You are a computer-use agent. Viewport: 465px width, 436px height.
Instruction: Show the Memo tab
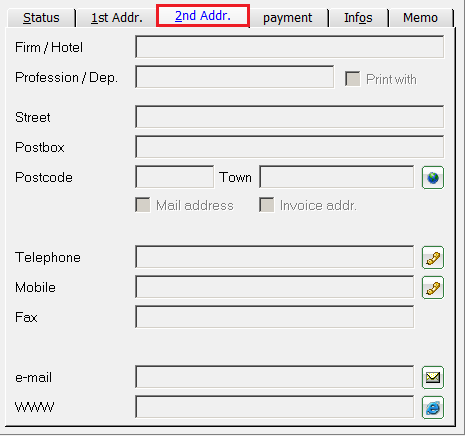pos(421,18)
